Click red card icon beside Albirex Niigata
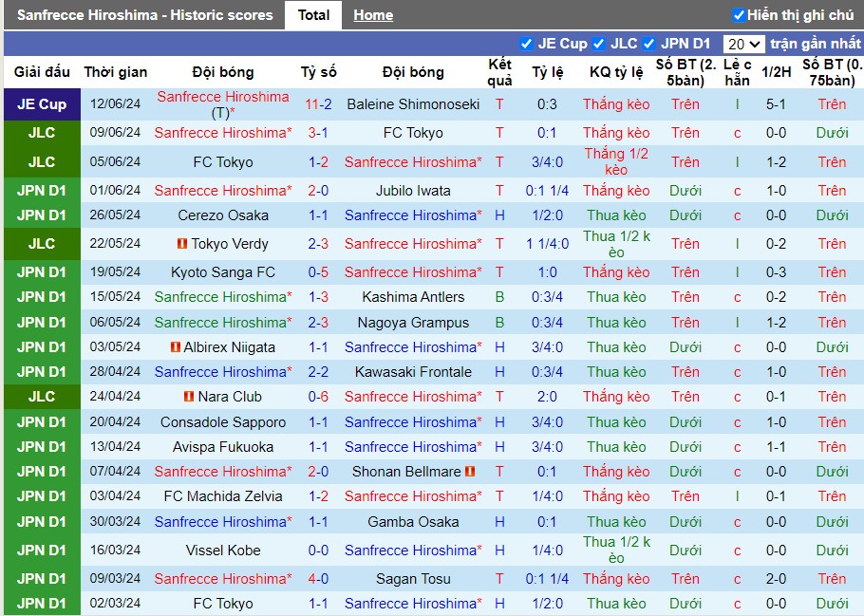The image size is (864, 616). [x=176, y=347]
